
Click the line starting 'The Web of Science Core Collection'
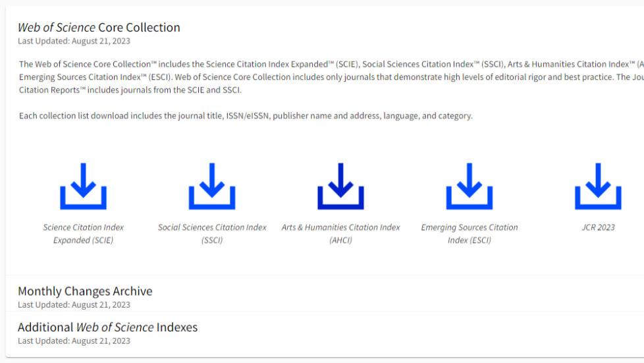[x=331, y=65]
